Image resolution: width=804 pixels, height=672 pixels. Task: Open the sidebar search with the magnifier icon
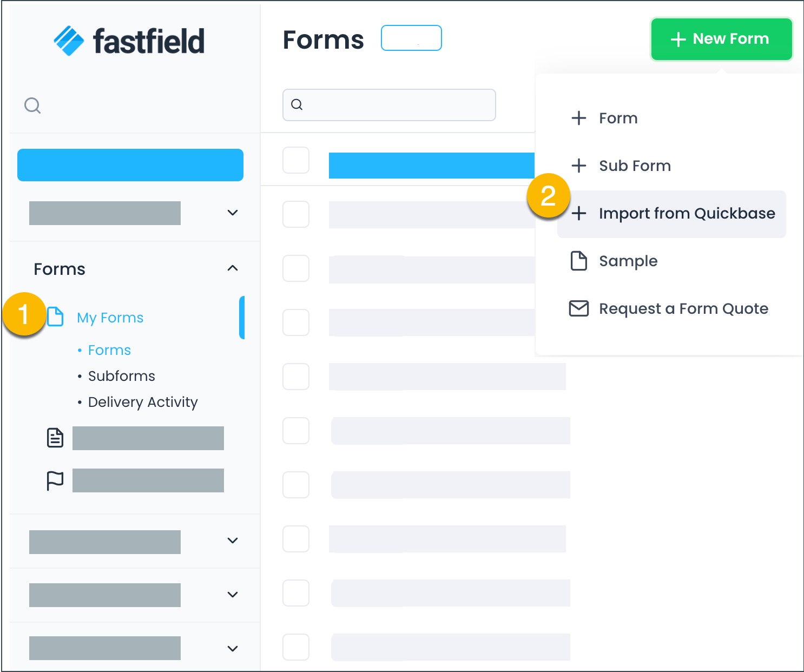coord(32,106)
